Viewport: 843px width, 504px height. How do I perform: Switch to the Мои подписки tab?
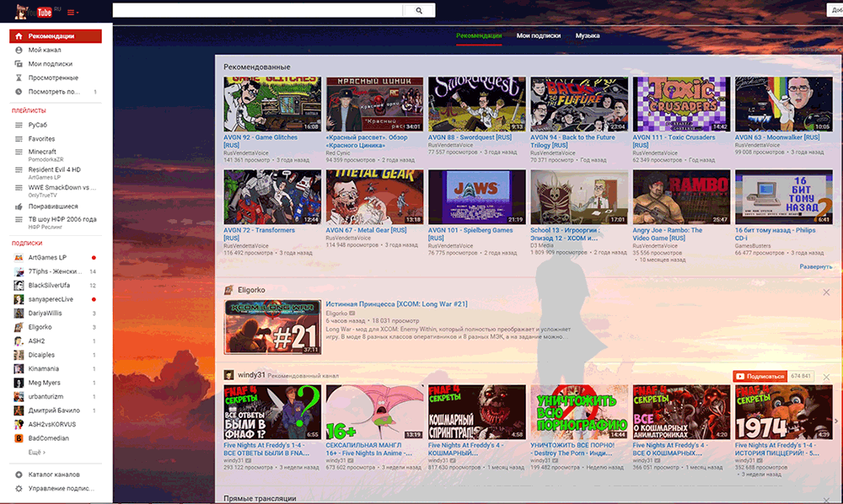point(538,35)
